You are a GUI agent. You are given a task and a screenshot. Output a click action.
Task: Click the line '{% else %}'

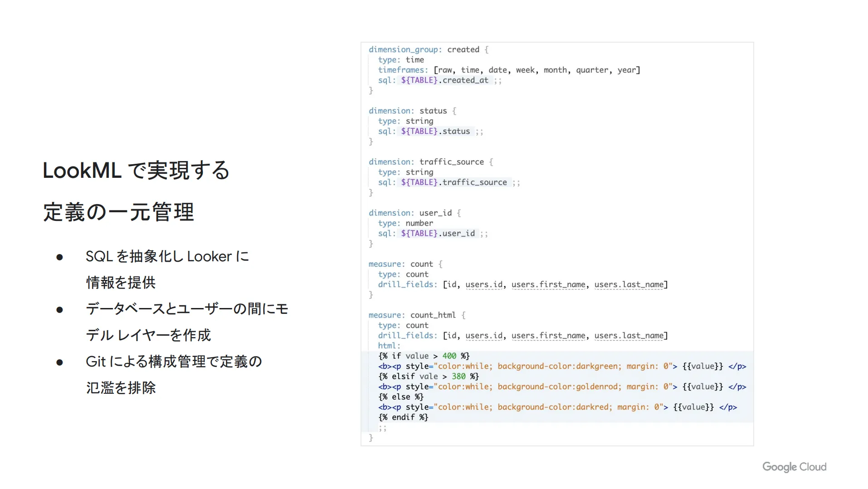pos(401,397)
